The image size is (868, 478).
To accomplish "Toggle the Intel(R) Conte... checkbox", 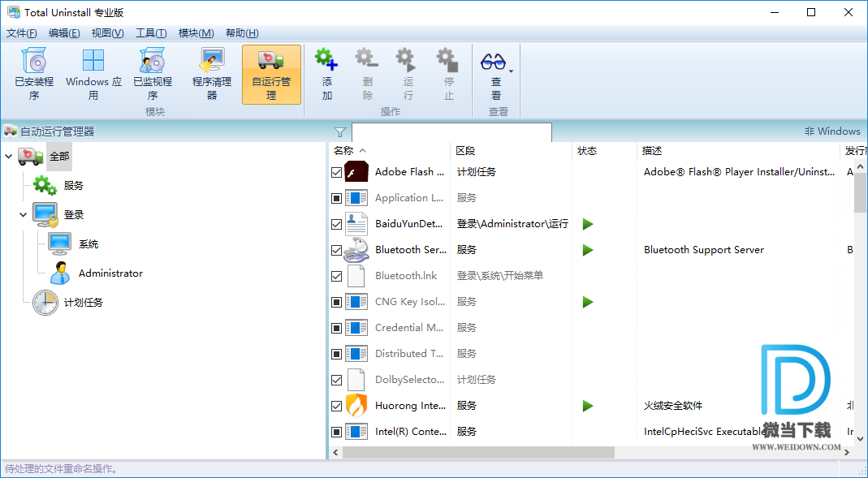I will point(337,432).
